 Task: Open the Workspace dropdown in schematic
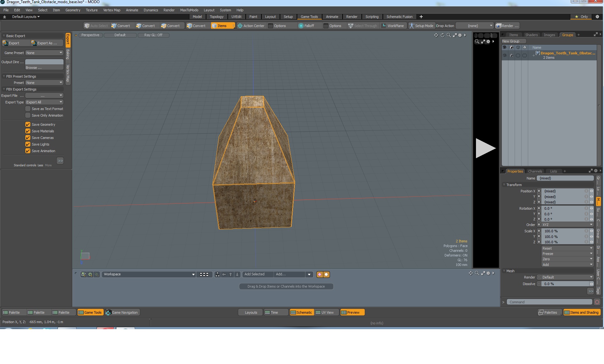pyautogui.click(x=148, y=274)
